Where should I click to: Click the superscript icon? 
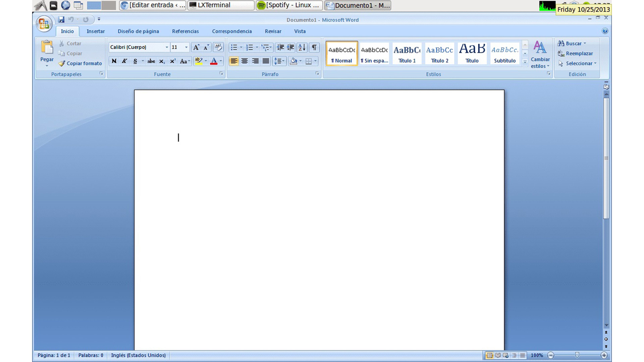pos(173,61)
